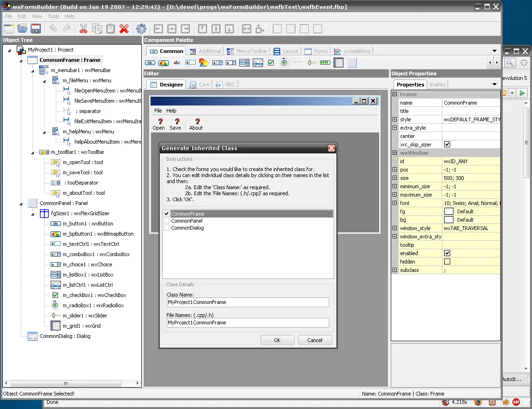Cancel the Generate Inherited Class dialog

point(315,340)
